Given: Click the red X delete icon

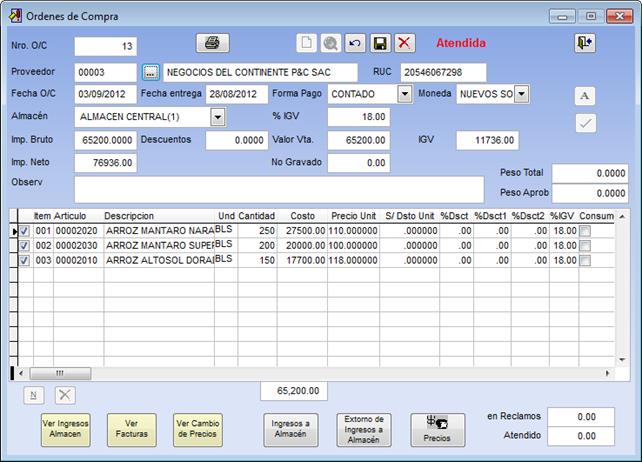Looking at the screenshot, I should click(405, 43).
